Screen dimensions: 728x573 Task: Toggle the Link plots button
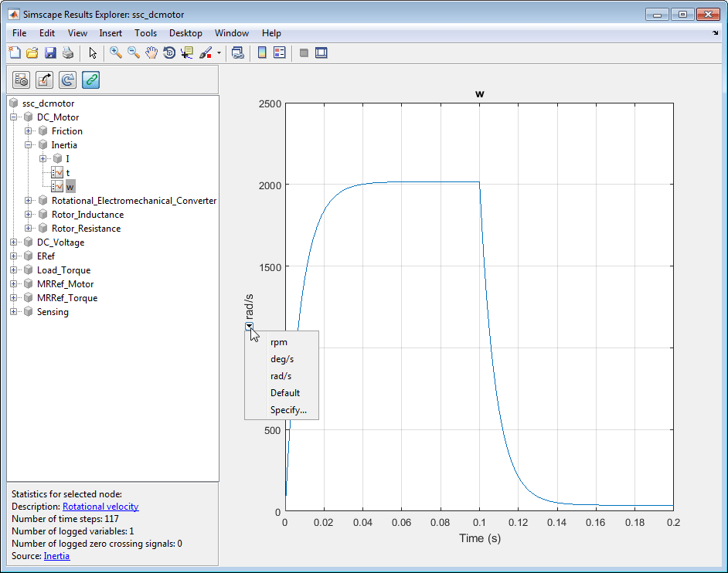point(91,80)
